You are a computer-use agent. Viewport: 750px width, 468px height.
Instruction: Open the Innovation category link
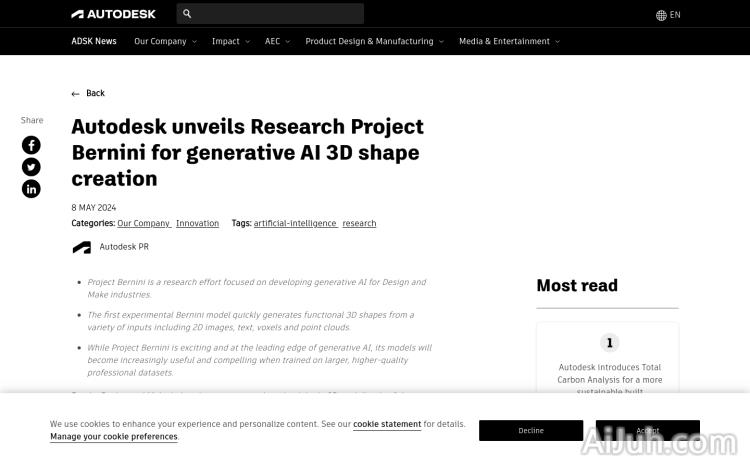[197, 224]
